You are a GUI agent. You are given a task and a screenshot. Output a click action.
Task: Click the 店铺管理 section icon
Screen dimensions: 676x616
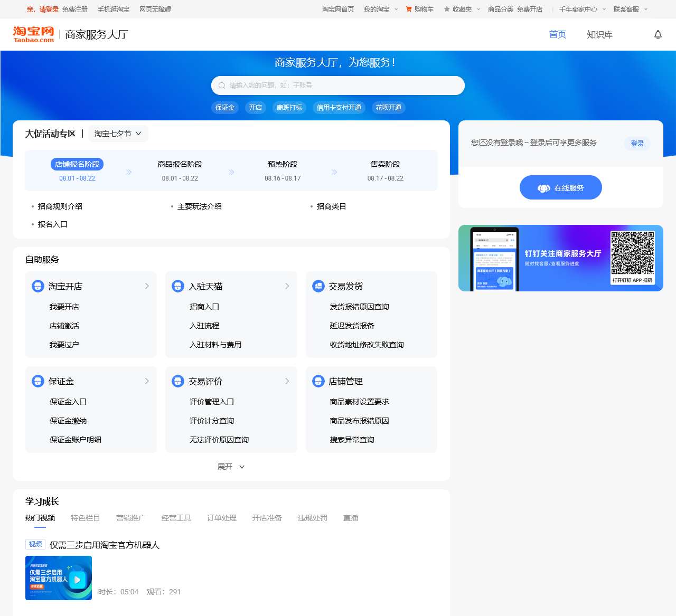[x=318, y=381]
